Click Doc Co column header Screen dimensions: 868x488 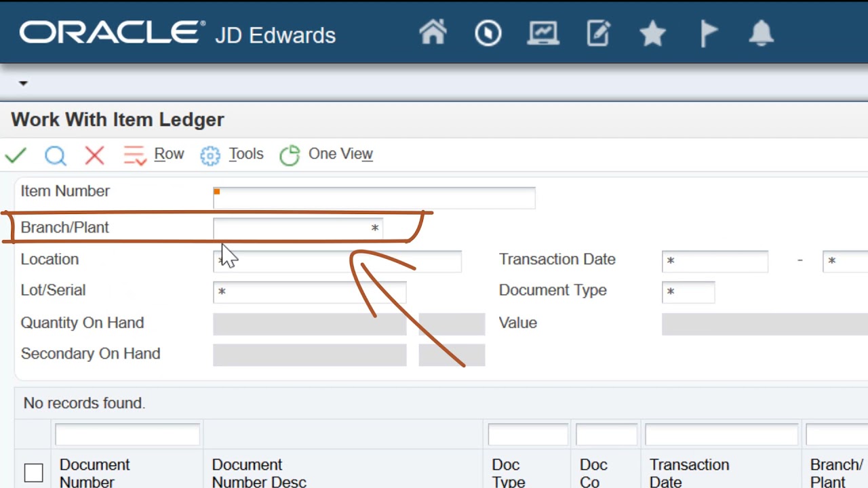593,473
